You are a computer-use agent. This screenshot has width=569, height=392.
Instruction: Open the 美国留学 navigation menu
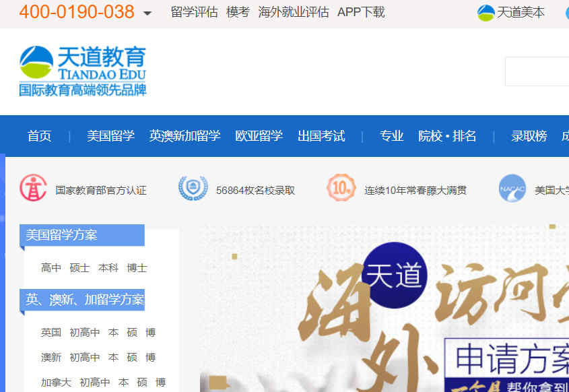pyautogui.click(x=110, y=136)
